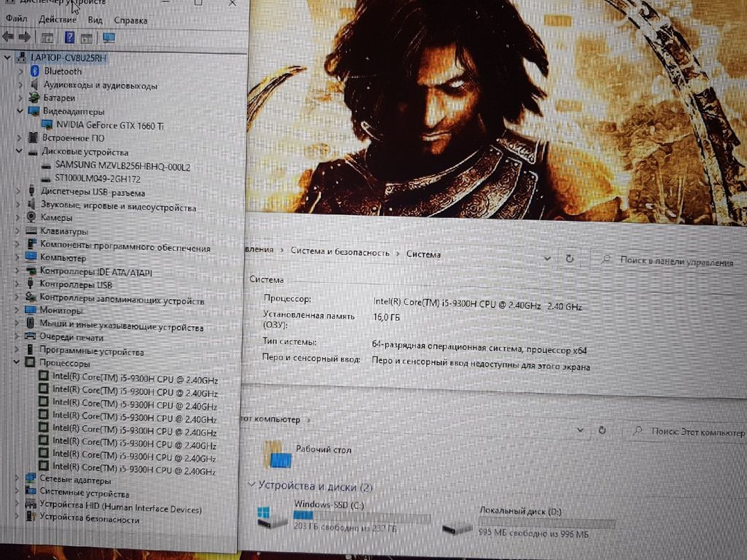Expand the Bluetooth category
This screenshot has width=747, height=560.
point(20,71)
